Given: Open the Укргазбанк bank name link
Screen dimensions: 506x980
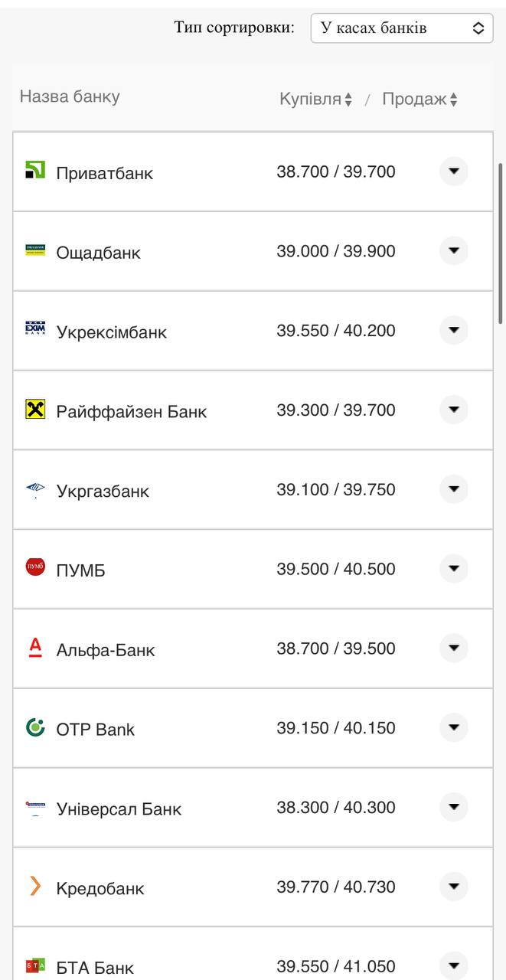Looking at the screenshot, I should [x=103, y=492].
